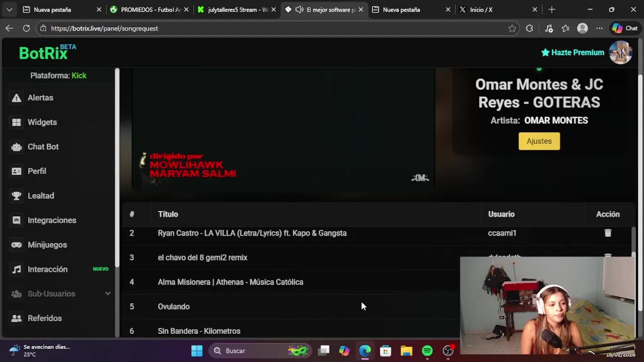644x362 pixels.
Task: Click the video player thumbnail
Action: click(x=283, y=129)
